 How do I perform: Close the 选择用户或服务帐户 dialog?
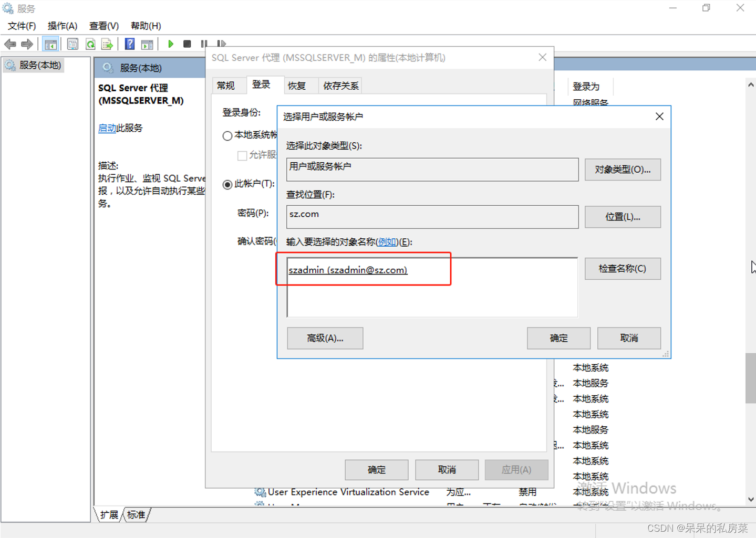[x=659, y=117]
